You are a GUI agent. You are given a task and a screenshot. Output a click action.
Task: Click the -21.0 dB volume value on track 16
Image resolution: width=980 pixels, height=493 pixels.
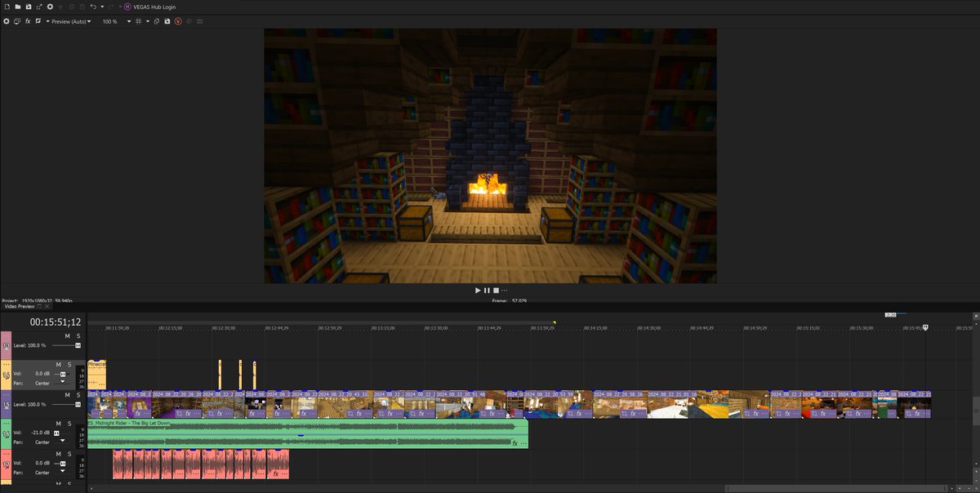coord(41,433)
